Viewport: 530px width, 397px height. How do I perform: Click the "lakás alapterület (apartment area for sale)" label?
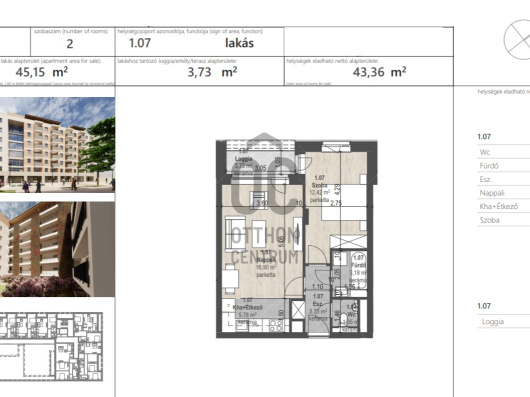[51, 61]
